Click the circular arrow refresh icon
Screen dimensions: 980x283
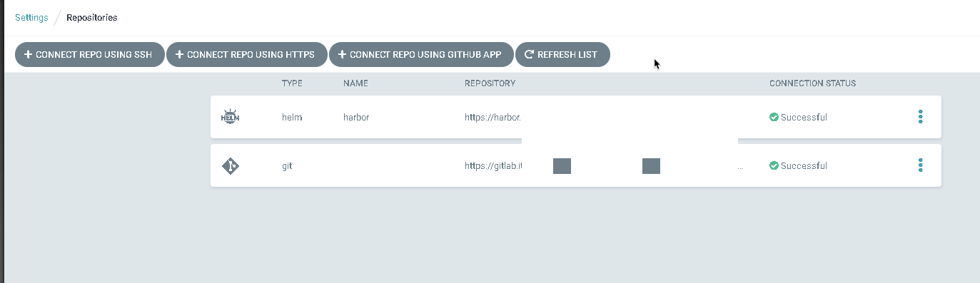(x=529, y=54)
